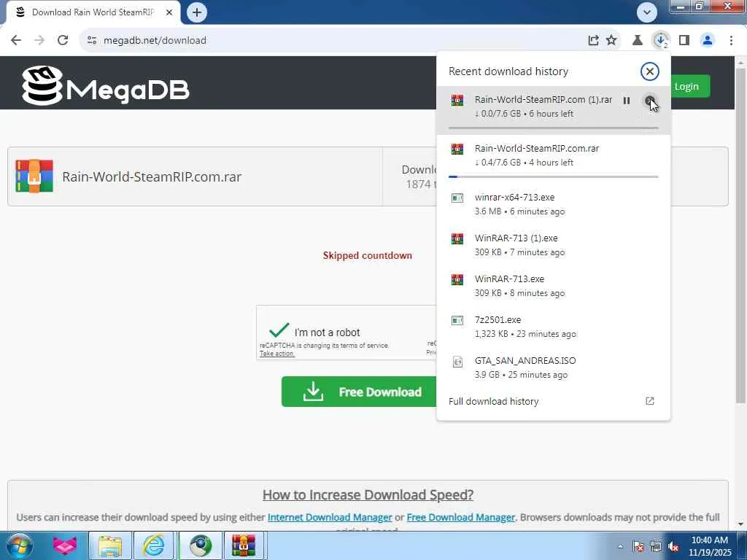Open Chrome three-dot menu
This screenshot has height=560, width=747.
pyautogui.click(x=731, y=41)
